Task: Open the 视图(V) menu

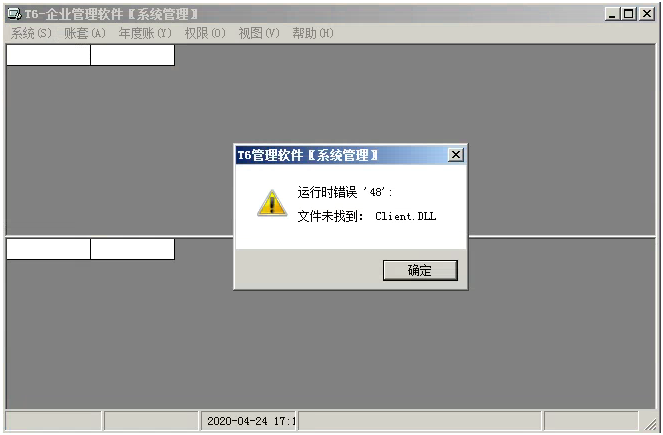Action: pyautogui.click(x=259, y=33)
